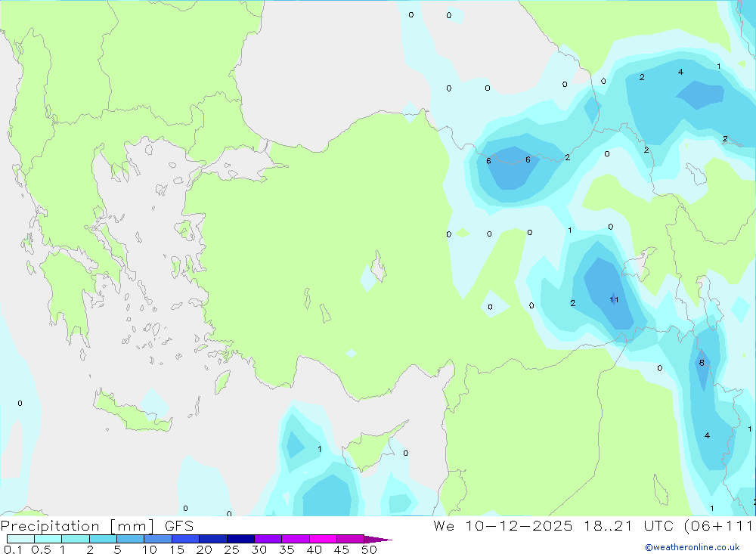Click legend label "35"
The image size is (756, 554).
pos(287,549)
